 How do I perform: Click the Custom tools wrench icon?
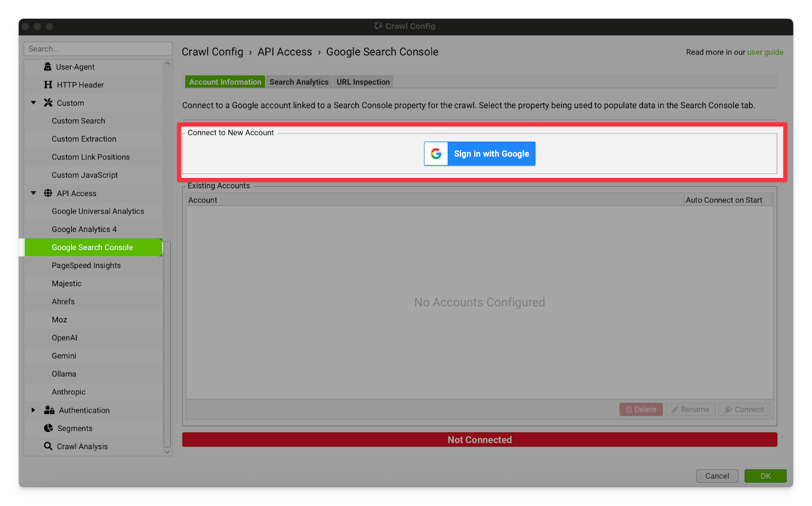[48, 103]
